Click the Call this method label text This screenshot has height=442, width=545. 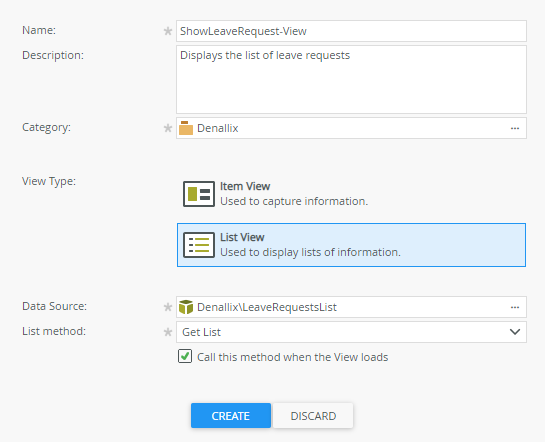[x=292, y=357]
